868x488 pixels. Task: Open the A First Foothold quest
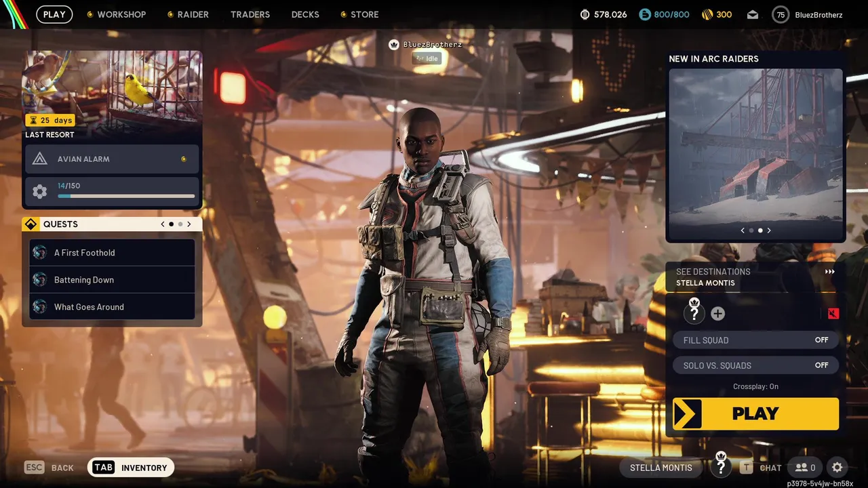coord(112,252)
